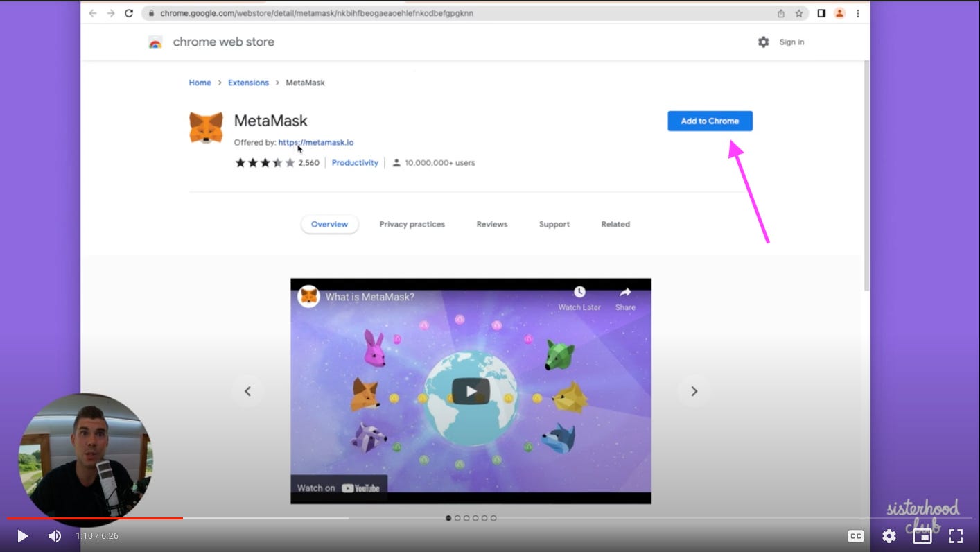This screenshot has height=552, width=980.
Task: Select the Overview tab
Action: 329,224
